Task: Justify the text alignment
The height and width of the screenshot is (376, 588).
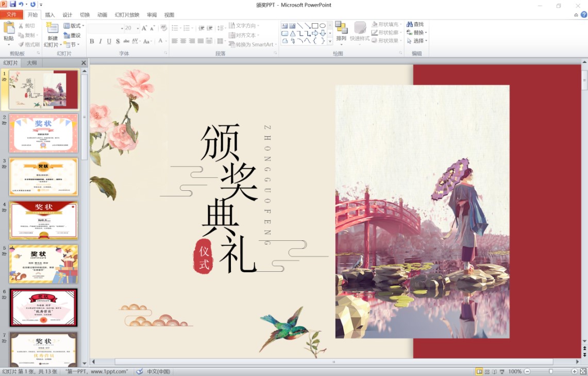Action: (200, 41)
